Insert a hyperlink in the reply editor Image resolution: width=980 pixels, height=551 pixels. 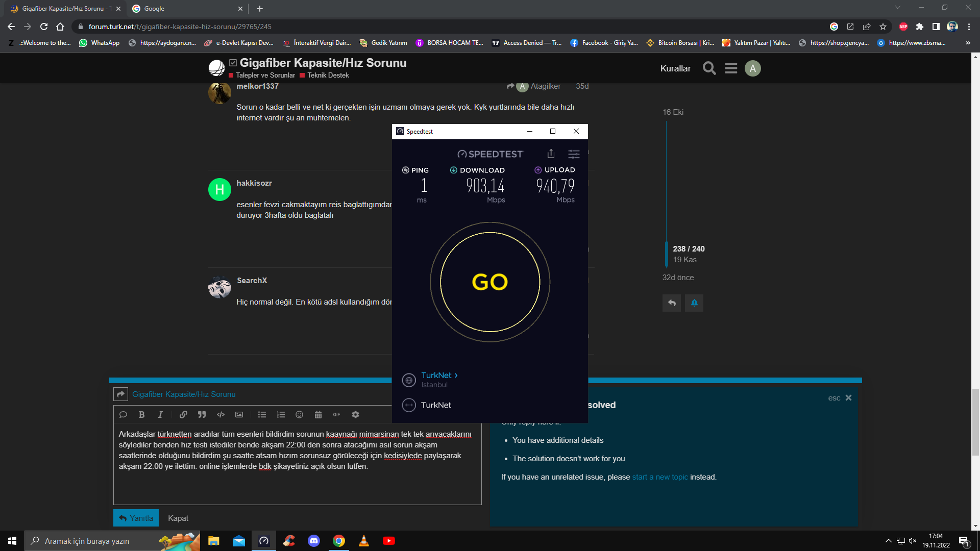pyautogui.click(x=183, y=415)
